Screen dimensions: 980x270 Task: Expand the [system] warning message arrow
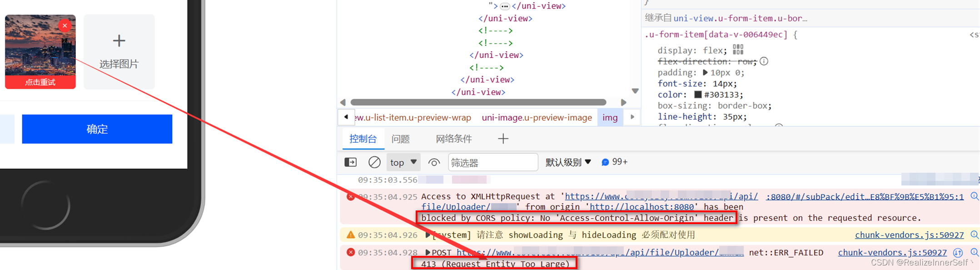(428, 235)
